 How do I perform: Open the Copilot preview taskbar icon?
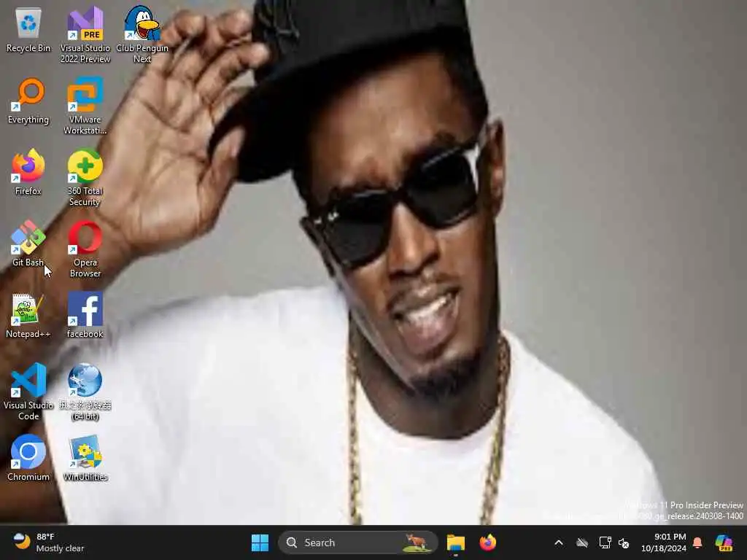click(x=724, y=542)
